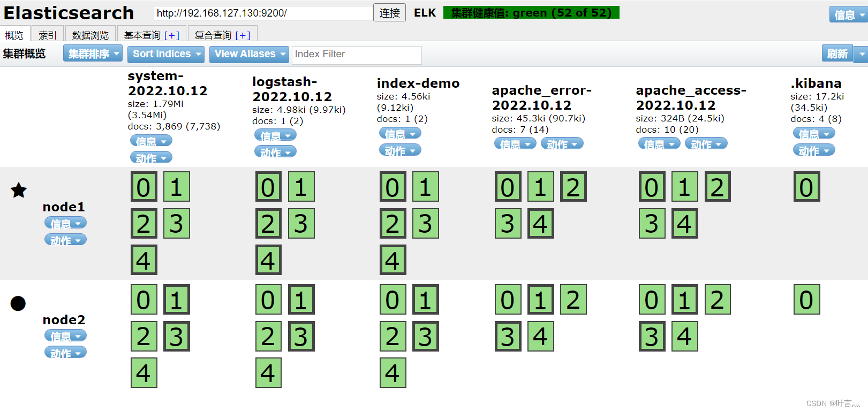Select shard 0 of .kibana on node2
The width and height of the screenshot is (868, 412).
click(x=807, y=300)
